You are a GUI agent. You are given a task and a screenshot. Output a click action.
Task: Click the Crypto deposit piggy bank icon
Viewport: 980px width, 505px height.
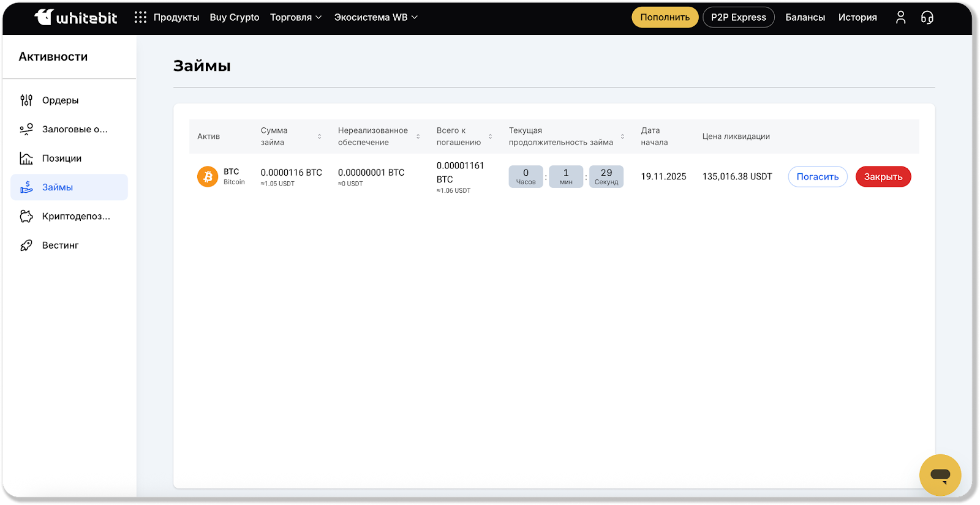point(26,216)
